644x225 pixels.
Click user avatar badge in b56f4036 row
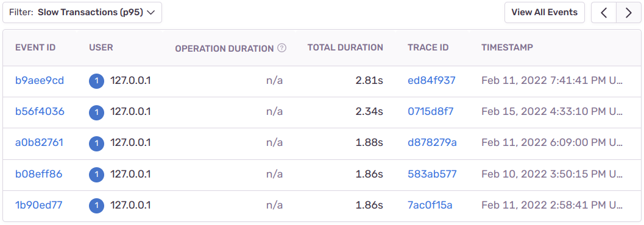point(96,112)
